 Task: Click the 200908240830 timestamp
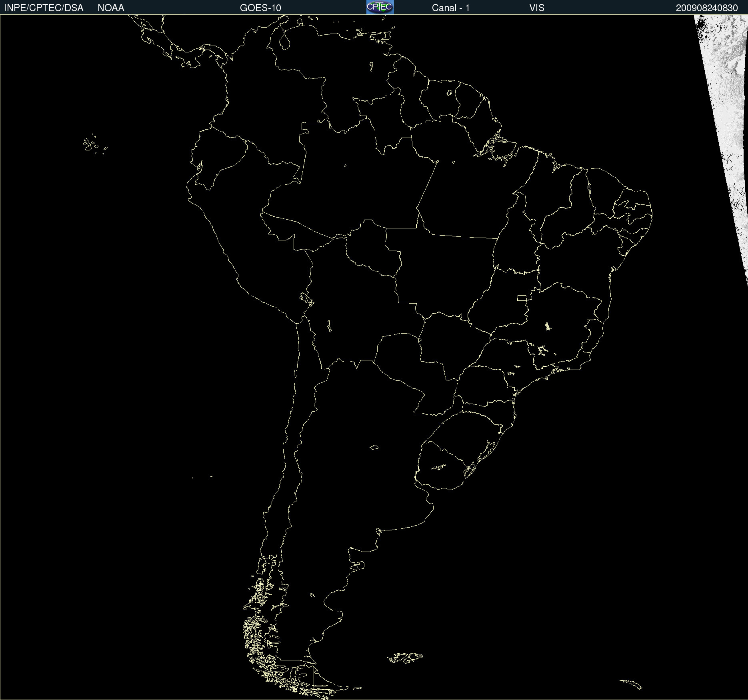pyautogui.click(x=707, y=8)
